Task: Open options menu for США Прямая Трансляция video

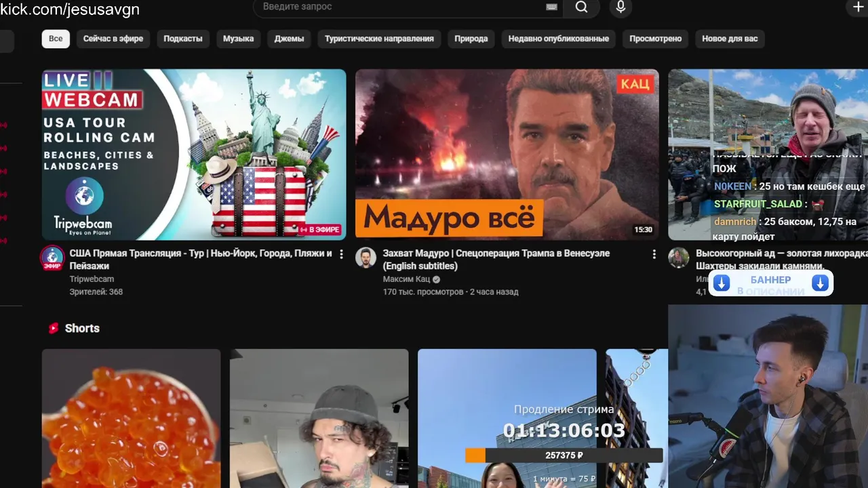Action: pos(341,254)
